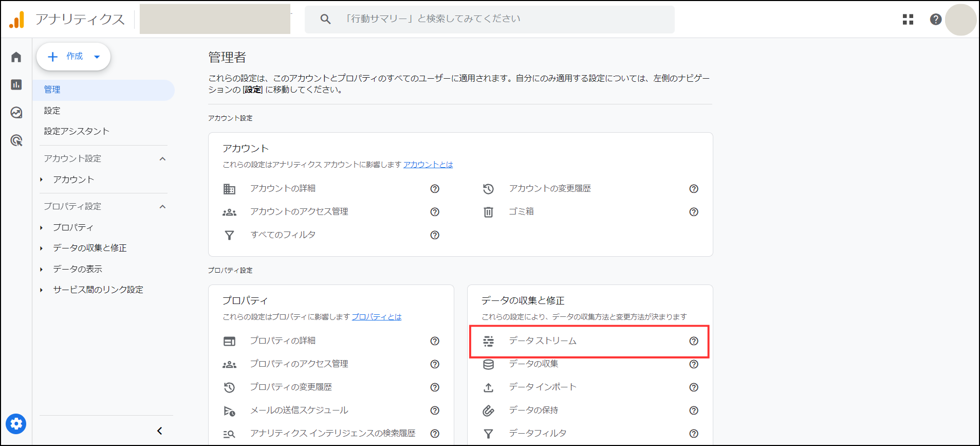The width and height of the screenshot is (980, 446).
Task: Collapse the プロパティ設定 section
Action: (162, 207)
